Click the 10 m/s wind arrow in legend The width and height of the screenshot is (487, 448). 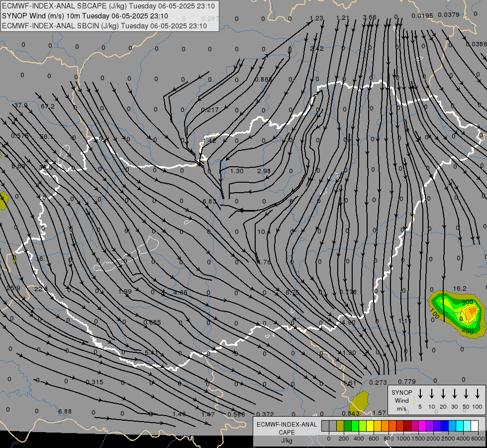[x=431, y=394]
